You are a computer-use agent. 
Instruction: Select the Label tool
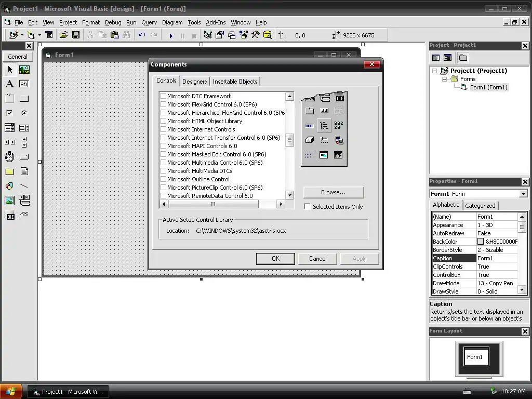[x=10, y=84]
